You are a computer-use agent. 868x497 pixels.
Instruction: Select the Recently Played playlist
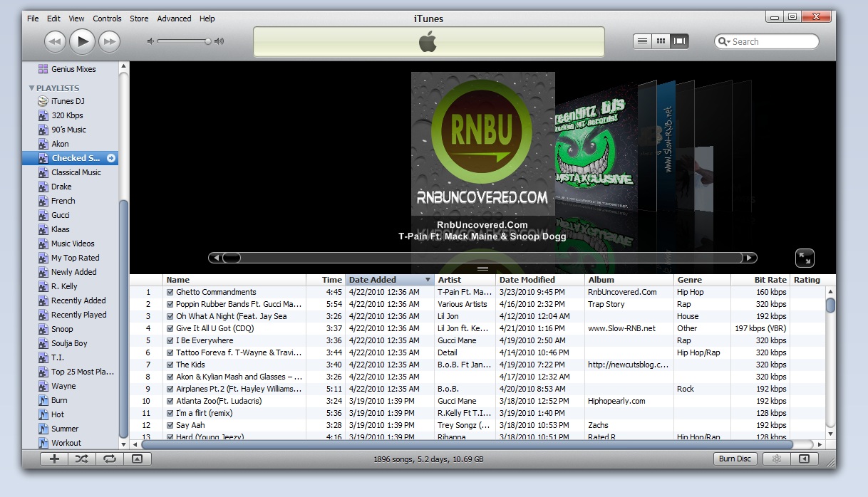click(x=78, y=315)
